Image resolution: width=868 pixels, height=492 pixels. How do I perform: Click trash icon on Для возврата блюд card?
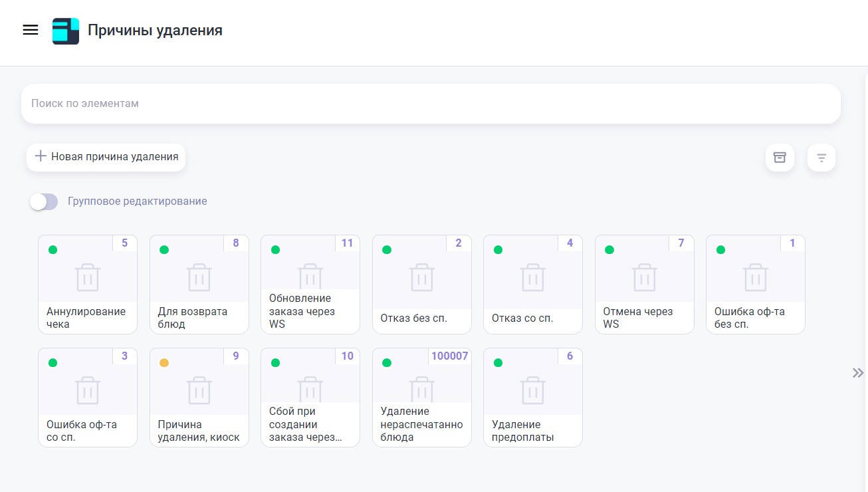[199, 277]
